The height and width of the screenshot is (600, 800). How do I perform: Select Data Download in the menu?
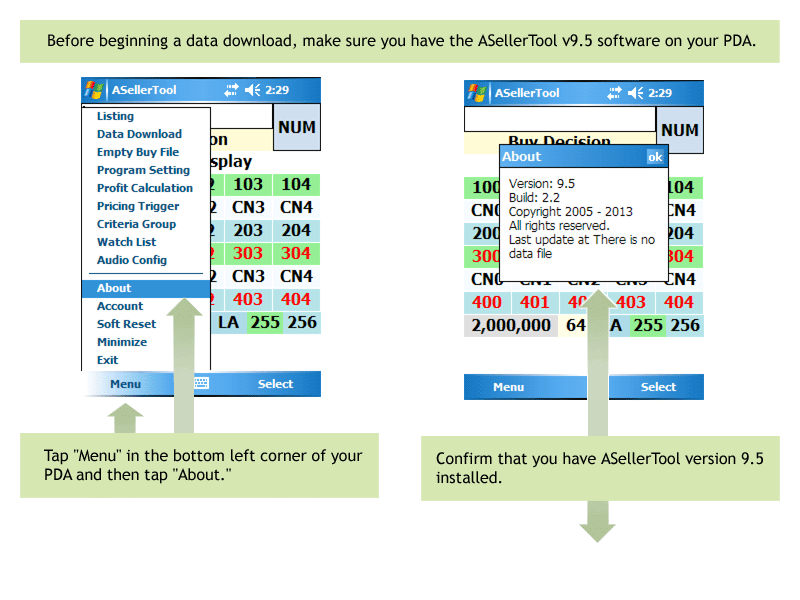coord(139,134)
